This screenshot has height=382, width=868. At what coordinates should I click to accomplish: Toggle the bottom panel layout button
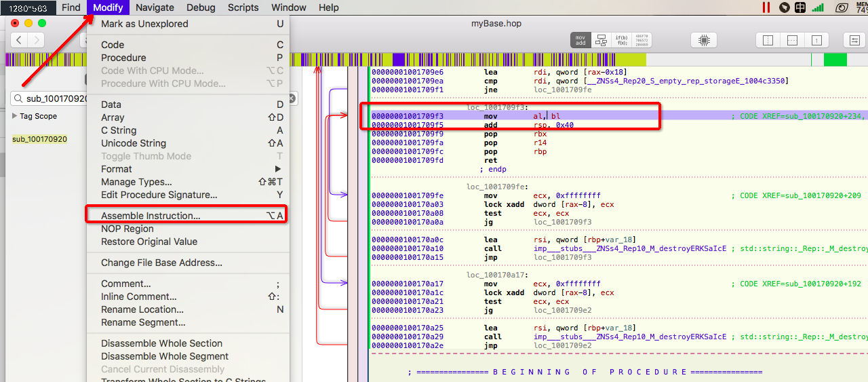792,40
